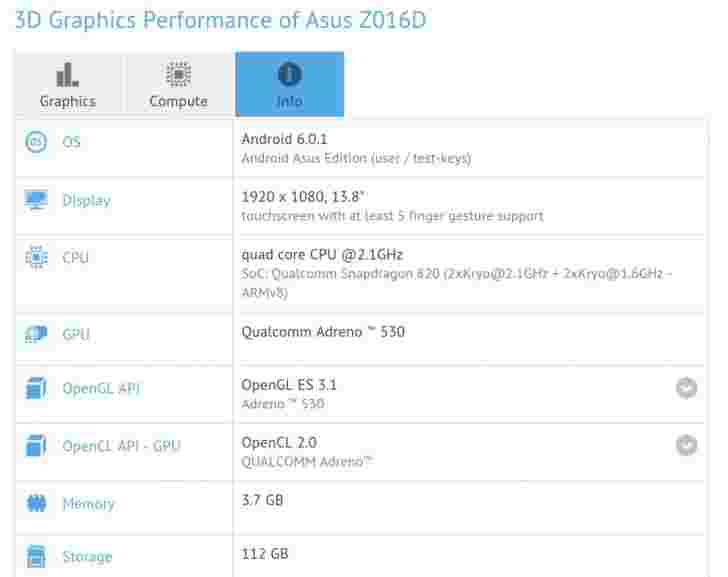728x577 pixels.
Task: Click the 3.7 GB memory value
Action: [x=262, y=500]
